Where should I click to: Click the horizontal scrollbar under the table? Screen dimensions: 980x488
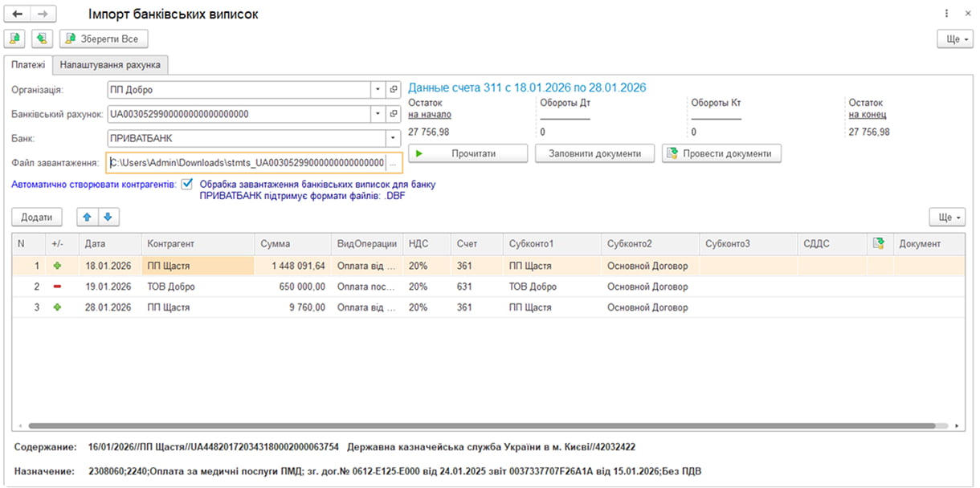point(482,426)
